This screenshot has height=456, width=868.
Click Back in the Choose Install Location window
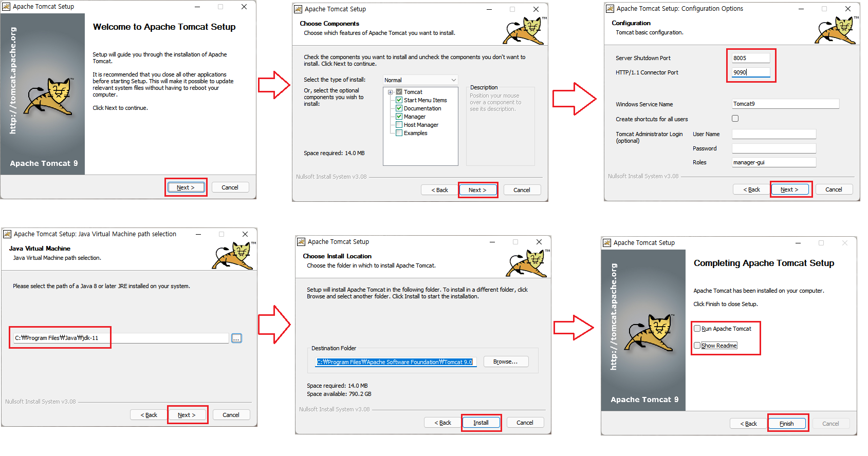pos(442,423)
